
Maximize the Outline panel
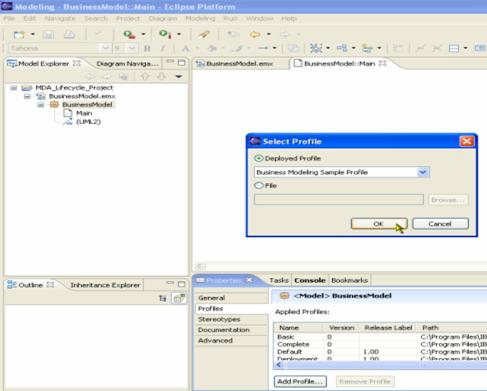[182, 284]
